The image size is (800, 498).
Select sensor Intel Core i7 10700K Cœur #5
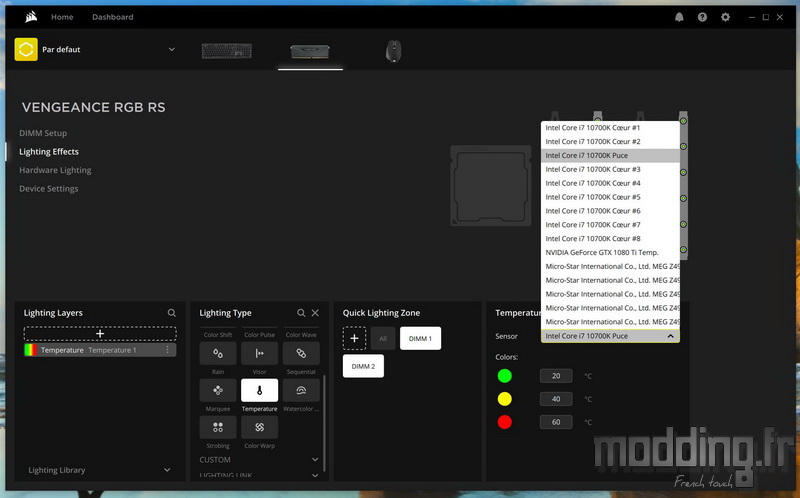[610, 197]
